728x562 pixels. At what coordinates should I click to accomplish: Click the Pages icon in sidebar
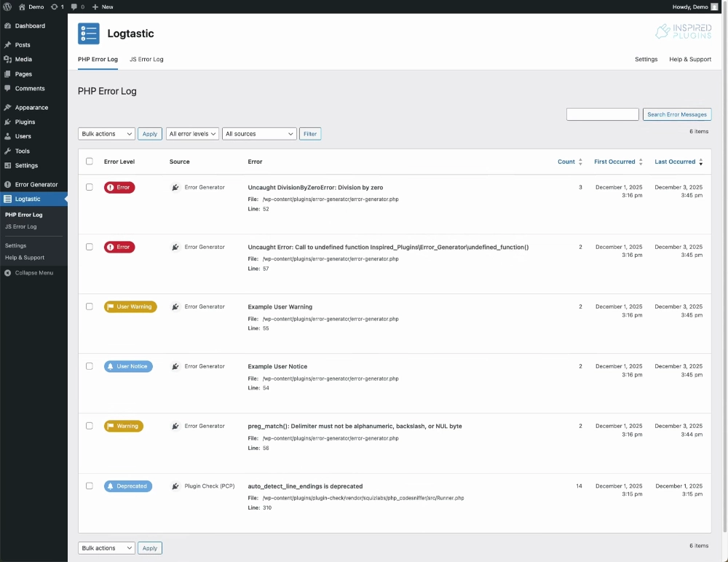[x=7, y=74]
